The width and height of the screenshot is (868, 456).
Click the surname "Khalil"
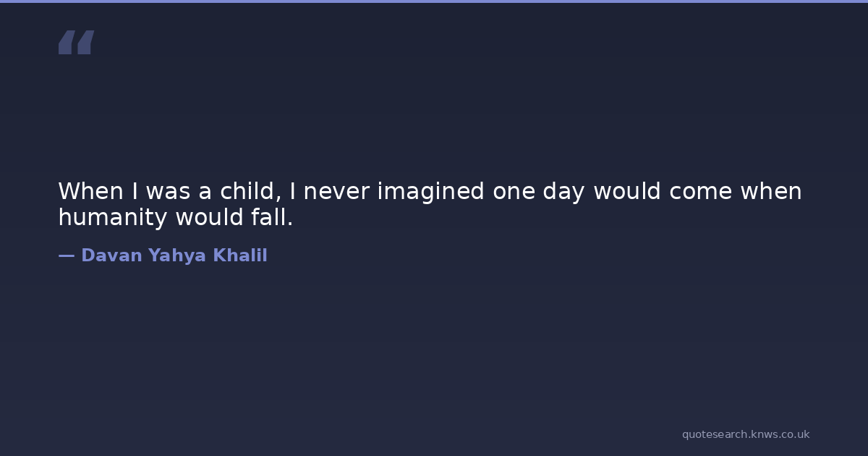[239, 256]
